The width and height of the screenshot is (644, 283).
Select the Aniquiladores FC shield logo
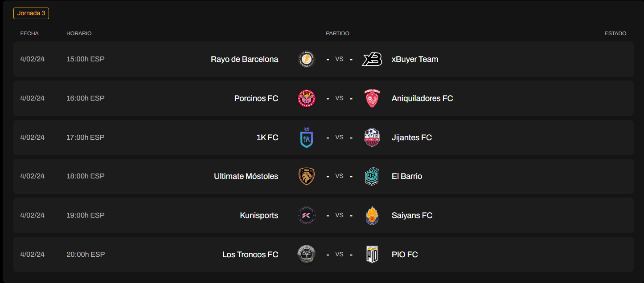[x=372, y=98]
